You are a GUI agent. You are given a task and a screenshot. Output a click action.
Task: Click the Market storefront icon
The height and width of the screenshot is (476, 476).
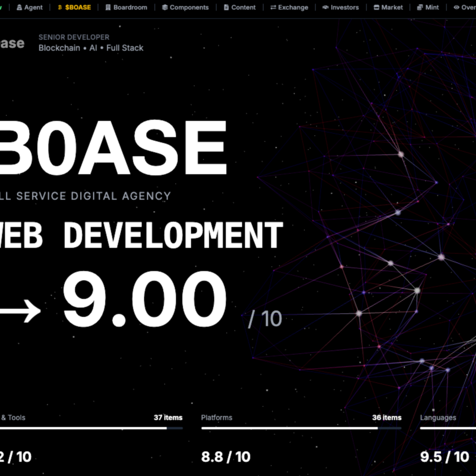(377, 8)
